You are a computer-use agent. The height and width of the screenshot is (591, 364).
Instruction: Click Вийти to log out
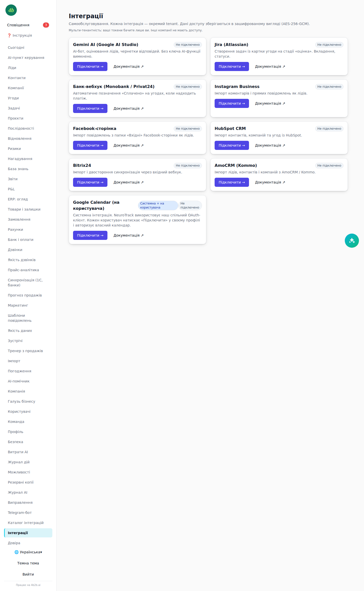tap(28, 574)
